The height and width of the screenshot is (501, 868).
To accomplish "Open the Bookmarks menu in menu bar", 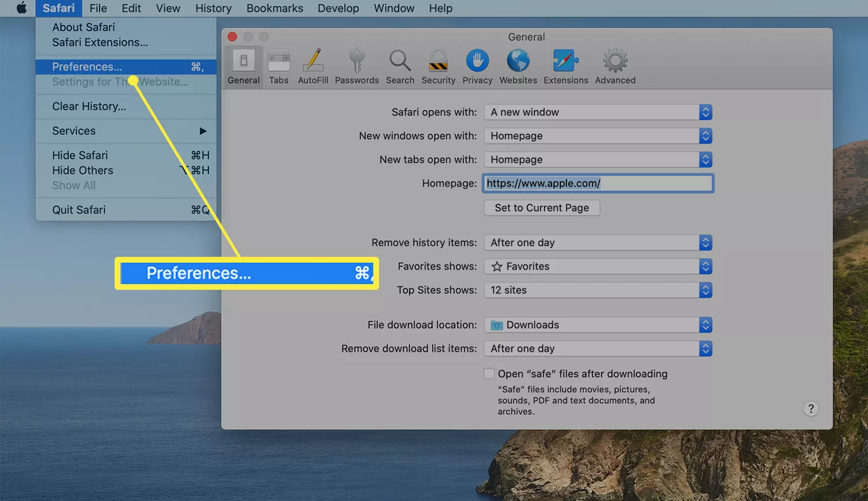I will tap(274, 8).
